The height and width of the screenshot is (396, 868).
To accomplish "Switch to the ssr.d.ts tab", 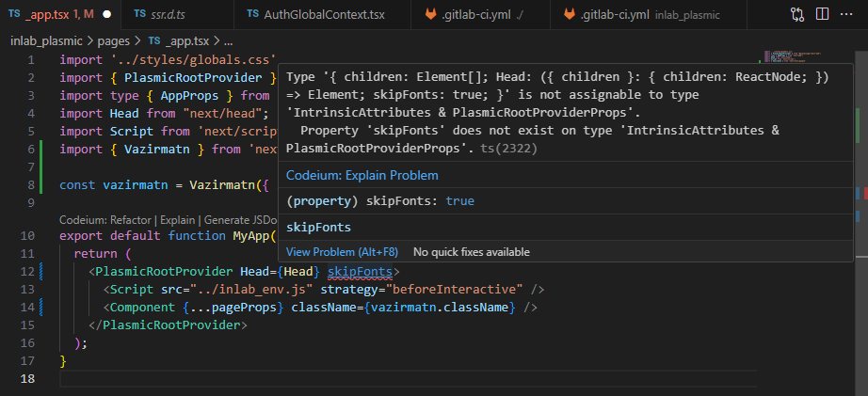I will tap(169, 15).
